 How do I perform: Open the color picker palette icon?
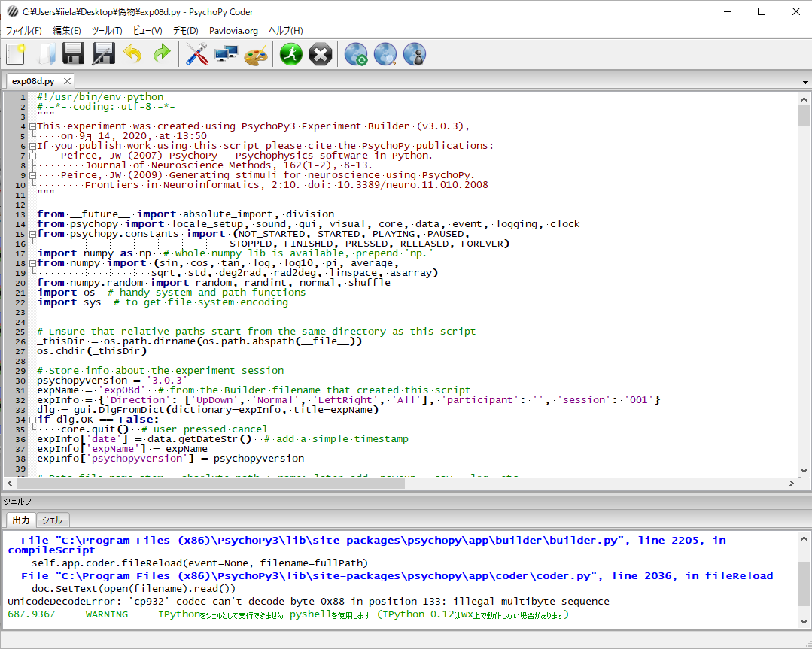coord(256,54)
